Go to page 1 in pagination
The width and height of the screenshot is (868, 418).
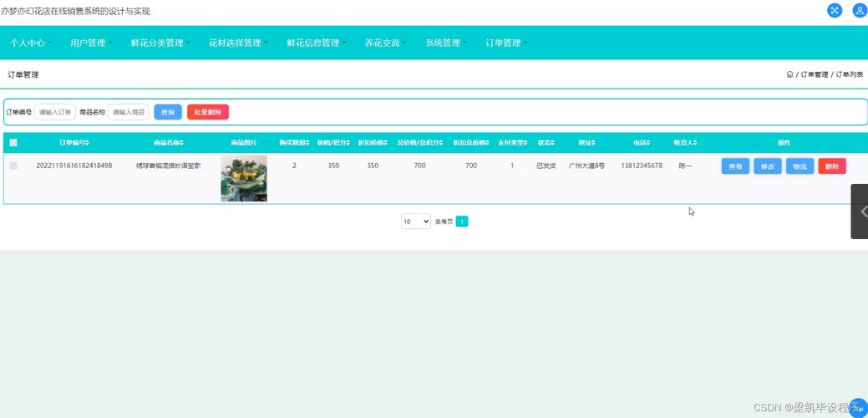[x=462, y=222]
